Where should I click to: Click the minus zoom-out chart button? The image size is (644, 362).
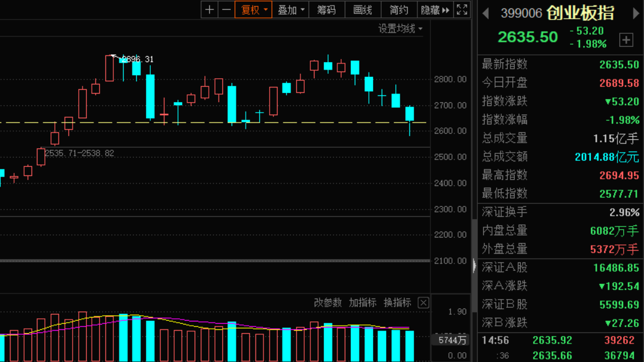[227, 10]
